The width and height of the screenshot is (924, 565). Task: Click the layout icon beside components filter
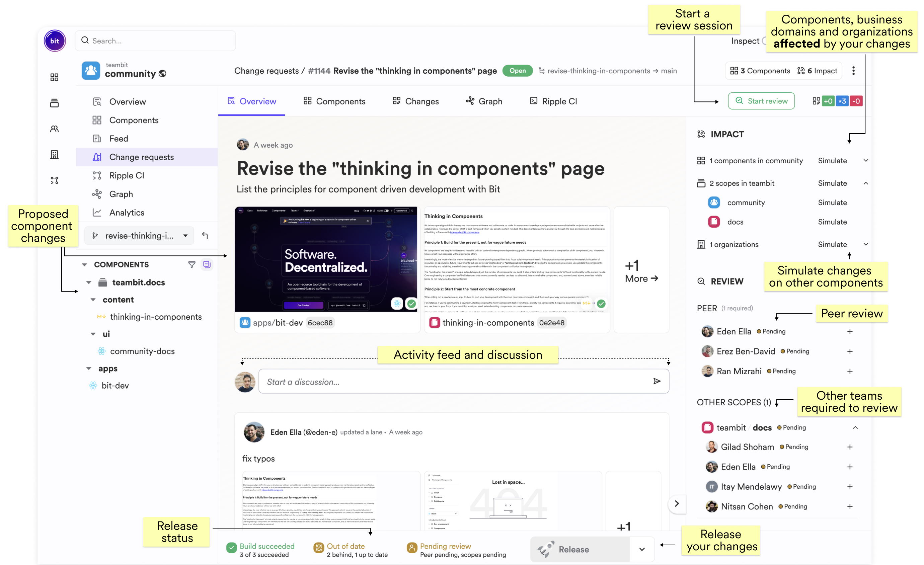[207, 264]
